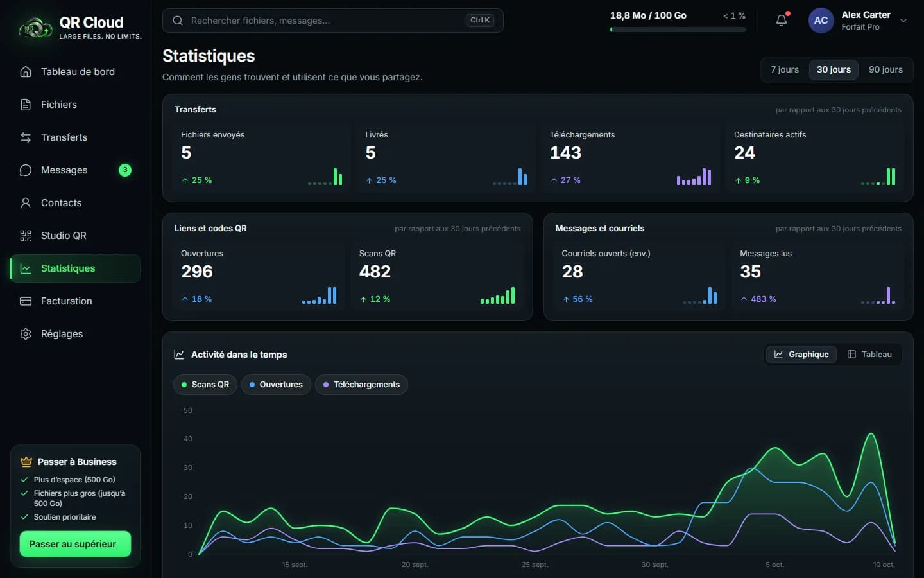Click the Studio QR code icon
Image resolution: width=924 pixels, height=578 pixels.
coord(26,236)
